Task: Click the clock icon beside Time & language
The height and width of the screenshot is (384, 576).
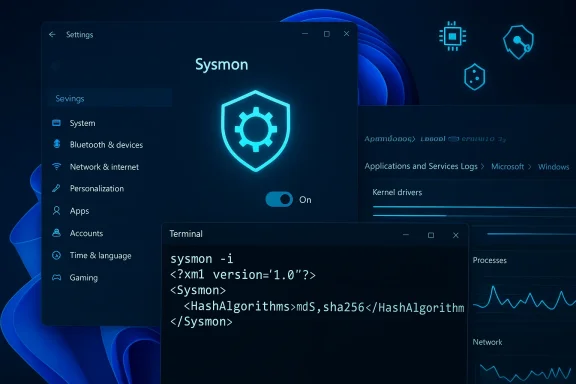Action: (x=56, y=255)
